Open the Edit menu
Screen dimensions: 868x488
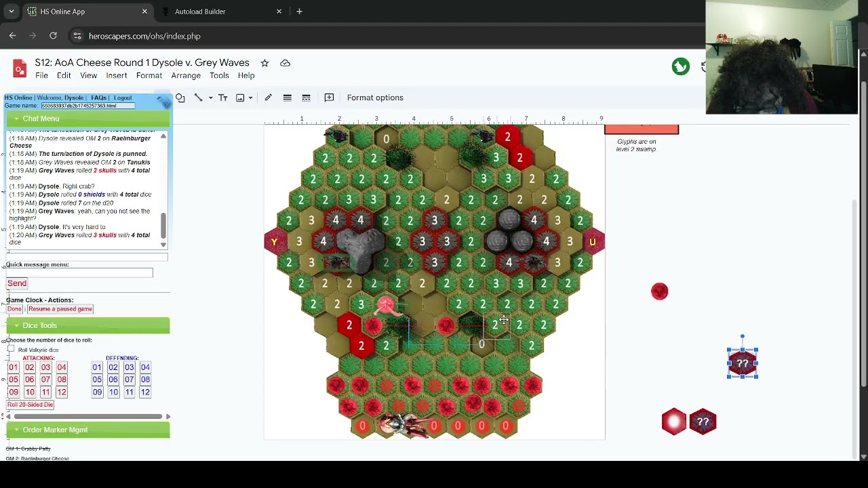(64, 75)
